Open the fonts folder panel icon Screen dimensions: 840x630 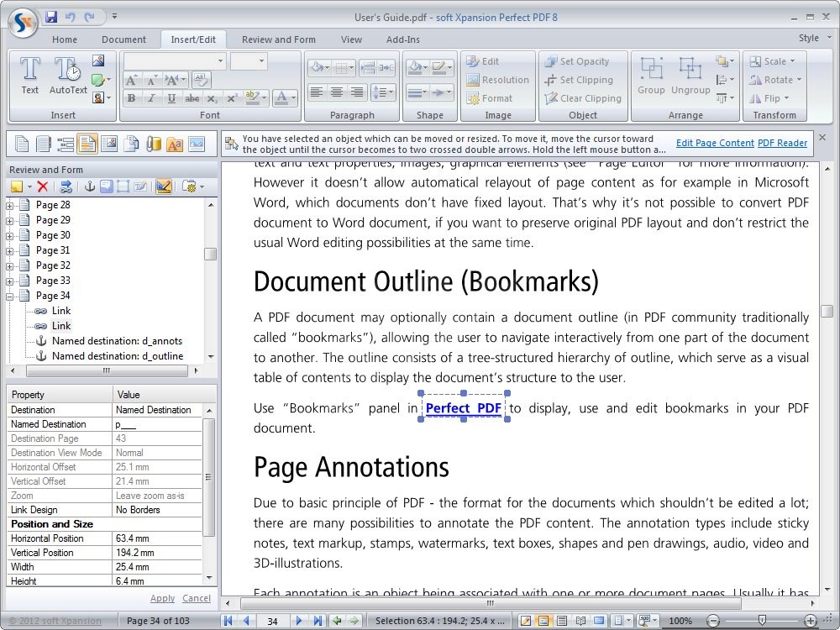point(175,144)
